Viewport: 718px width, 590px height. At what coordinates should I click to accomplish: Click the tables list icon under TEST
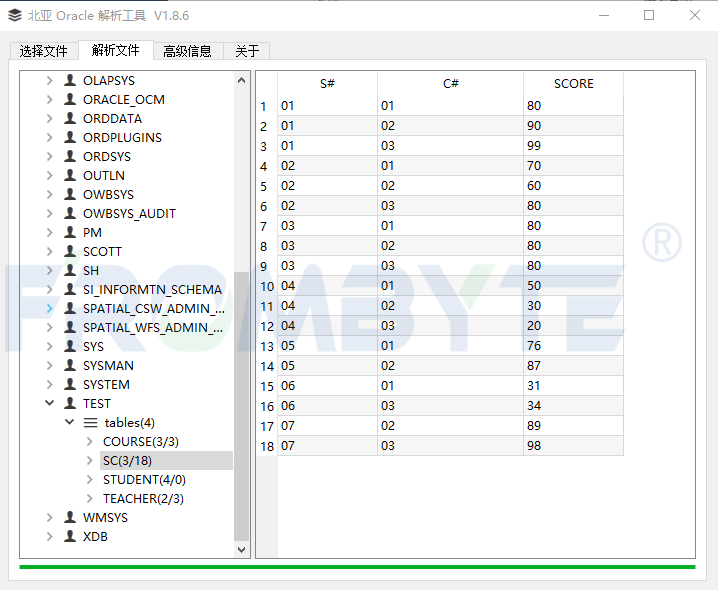[90, 422]
